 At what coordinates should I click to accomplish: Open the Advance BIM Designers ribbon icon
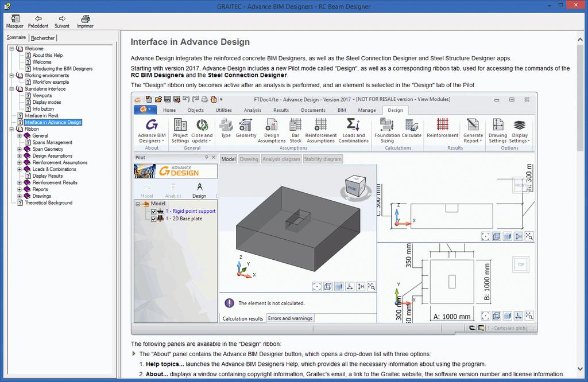pyautogui.click(x=152, y=124)
